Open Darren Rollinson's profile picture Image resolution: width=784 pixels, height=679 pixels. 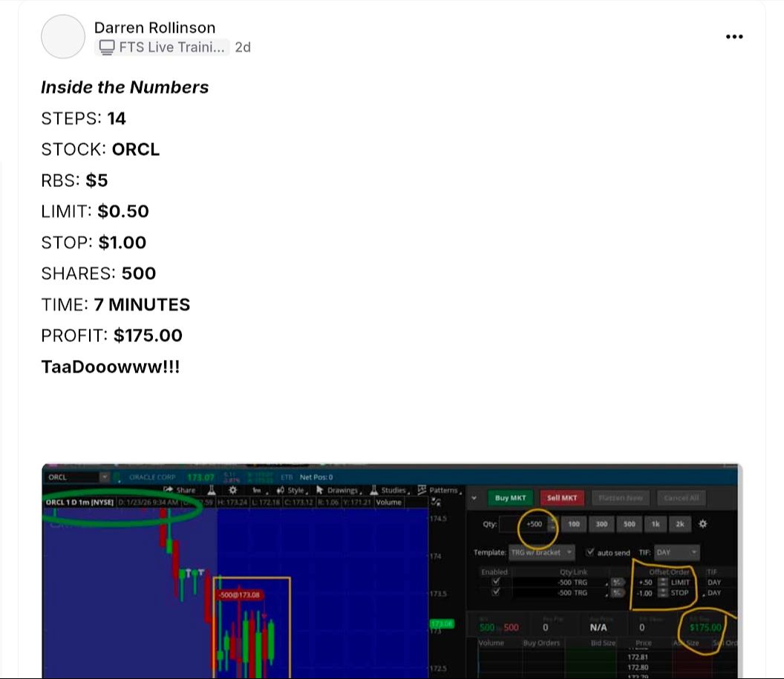63,36
